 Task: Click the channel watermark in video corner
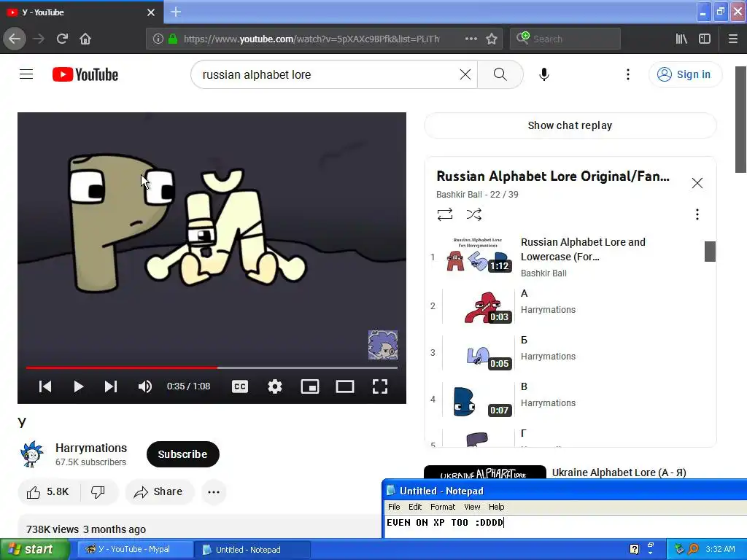382,345
